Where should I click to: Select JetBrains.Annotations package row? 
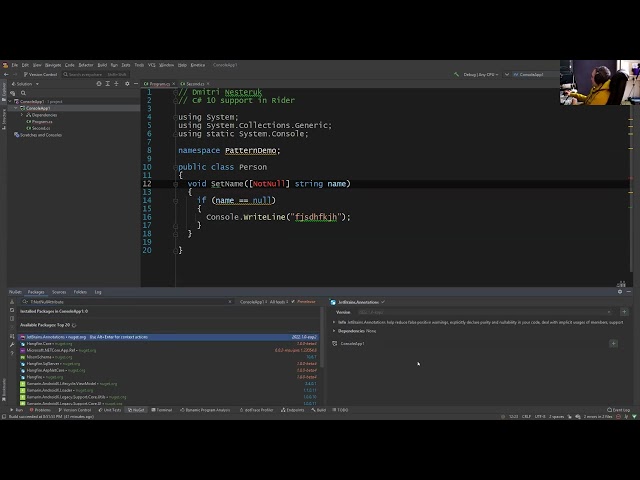169,337
